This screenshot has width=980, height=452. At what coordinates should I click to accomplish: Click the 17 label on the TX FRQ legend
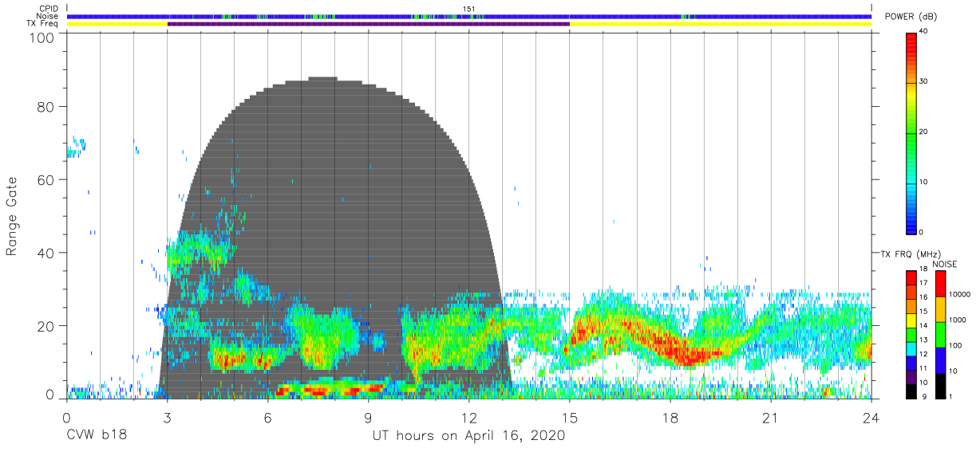tap(924, 283)
